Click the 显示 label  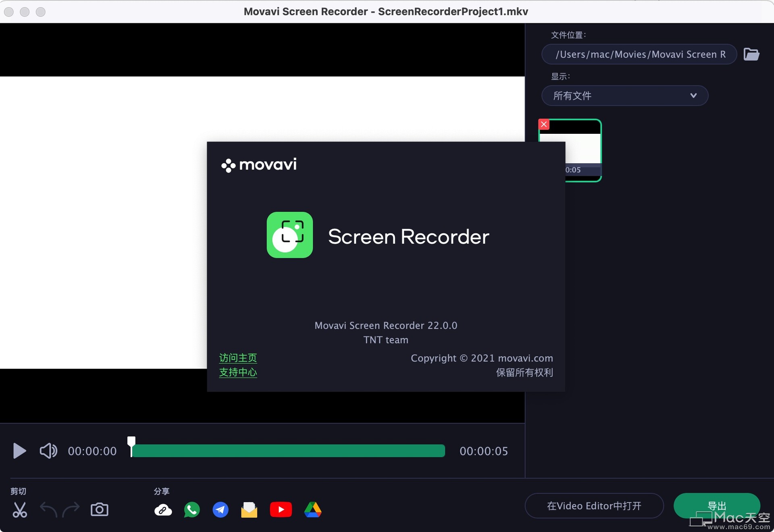[560, 76]
